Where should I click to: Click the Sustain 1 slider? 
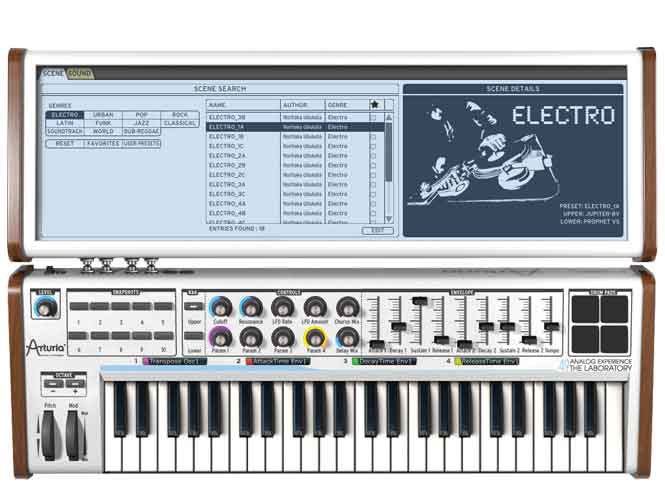click(x=420, y=300)
